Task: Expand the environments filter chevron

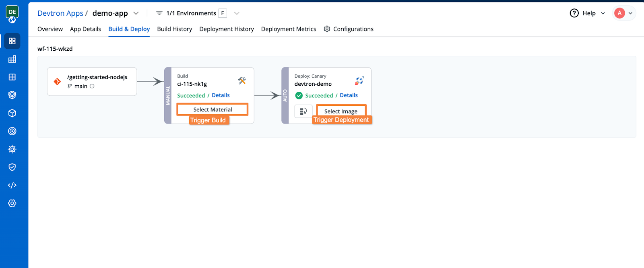Action: (x=237, y=13)
